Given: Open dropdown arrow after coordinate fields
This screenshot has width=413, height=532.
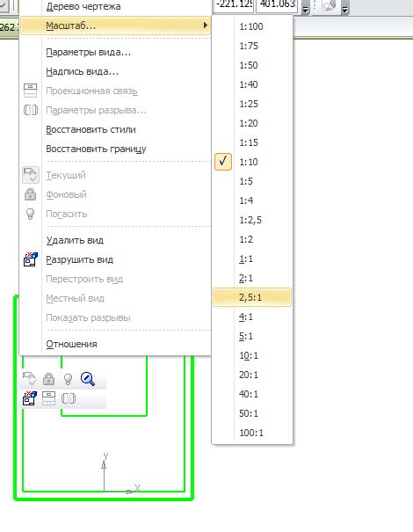Looking at the screenshot, I should (305, 9).
